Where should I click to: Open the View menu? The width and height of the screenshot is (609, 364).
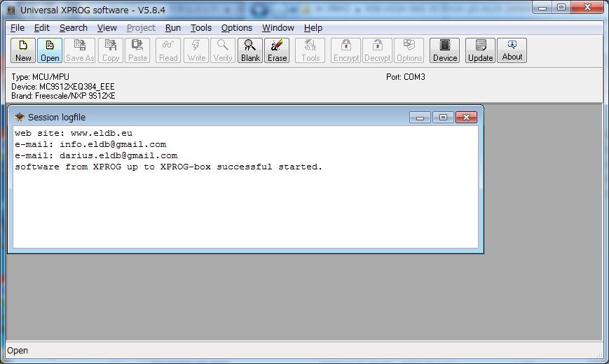[107, 28]
